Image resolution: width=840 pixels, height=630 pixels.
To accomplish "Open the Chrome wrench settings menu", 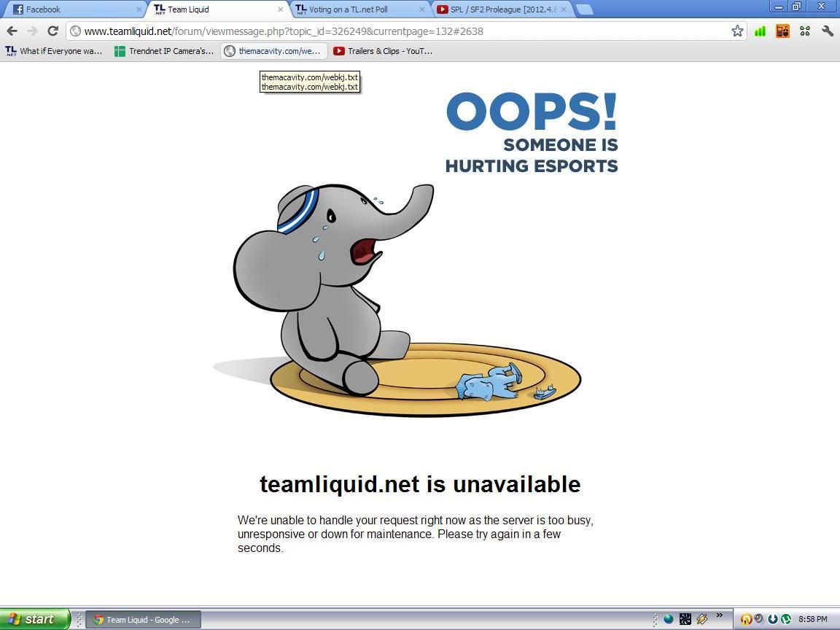I will pyautogui.click(x=828, y=31).
